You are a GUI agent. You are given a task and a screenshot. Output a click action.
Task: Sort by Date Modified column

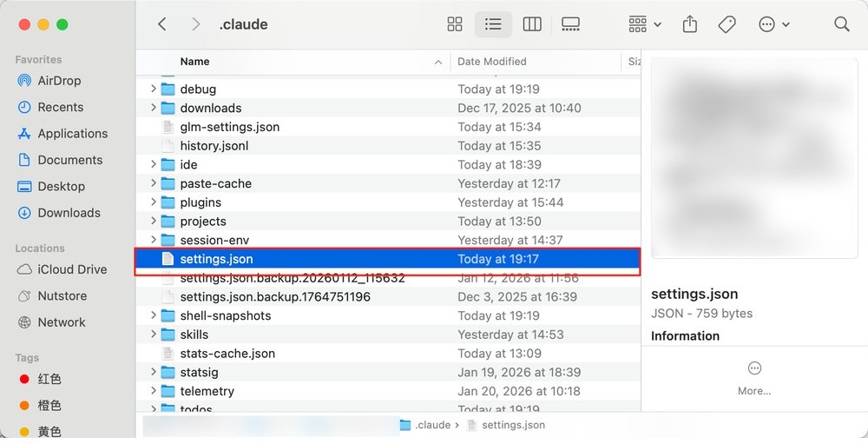click(492, 62)
